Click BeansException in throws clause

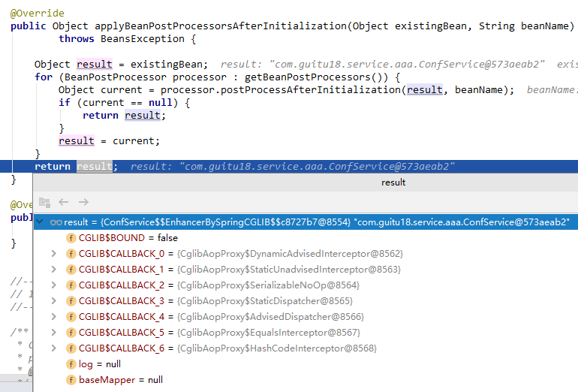143,39
